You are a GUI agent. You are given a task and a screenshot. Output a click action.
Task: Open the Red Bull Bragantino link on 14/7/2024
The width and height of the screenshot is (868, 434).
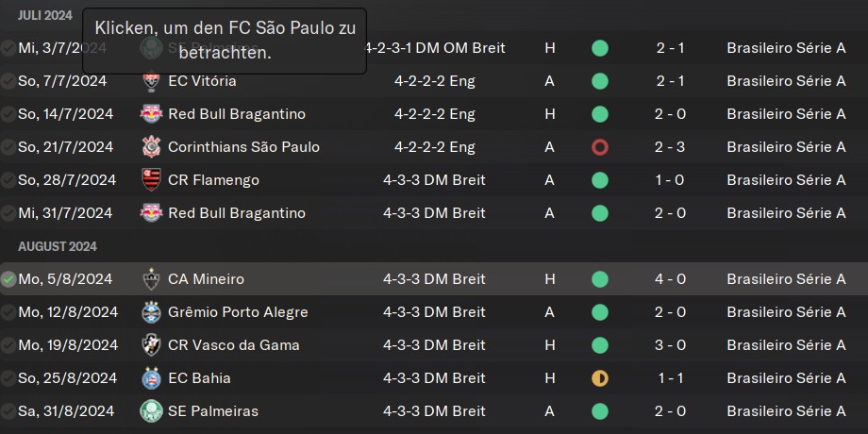pyautogui.click(x=237, y=114)
